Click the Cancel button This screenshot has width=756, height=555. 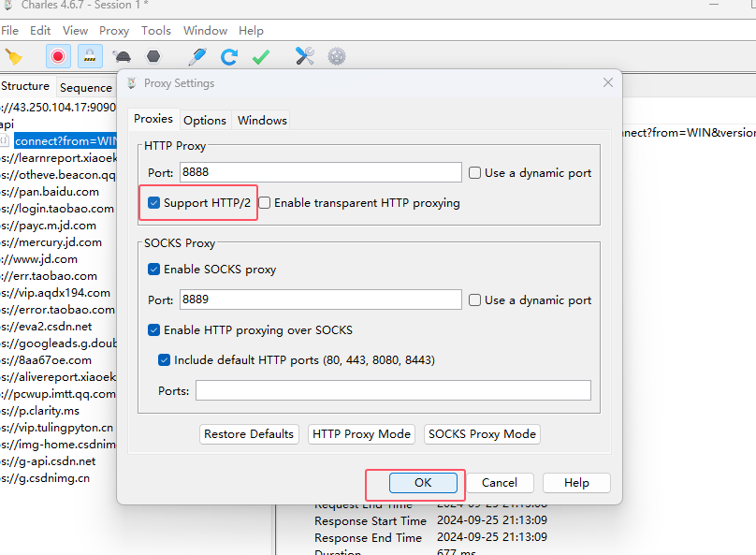point(499,482)
